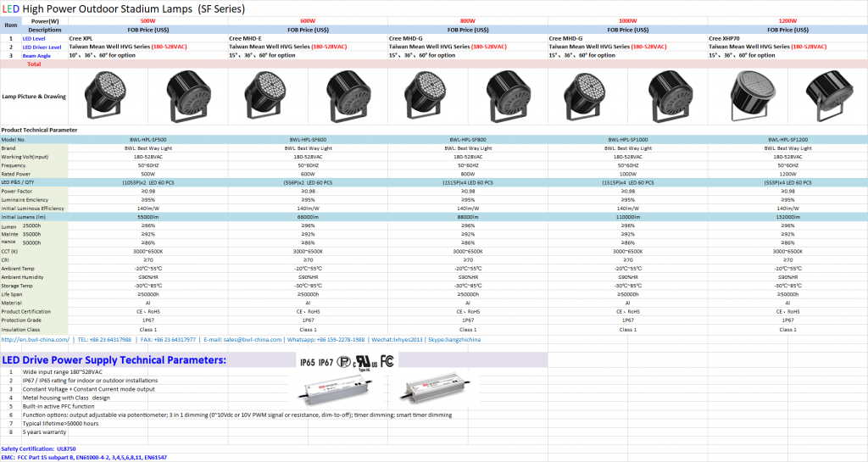Click the 'Lamp Picture & Drawing' label
Screen dimensions: 868x462
click(x=34, y=97)
